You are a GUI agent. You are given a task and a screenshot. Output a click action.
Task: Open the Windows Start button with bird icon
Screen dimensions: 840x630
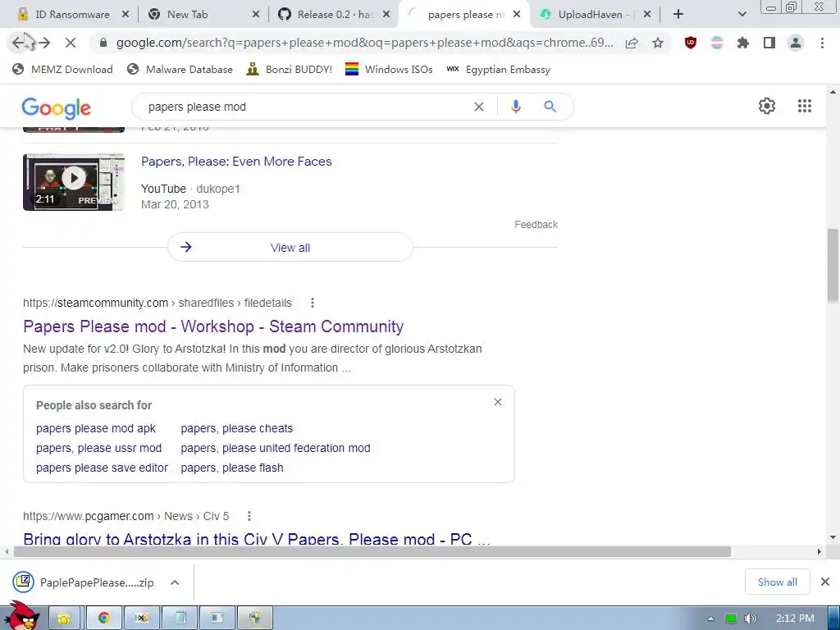21,616
